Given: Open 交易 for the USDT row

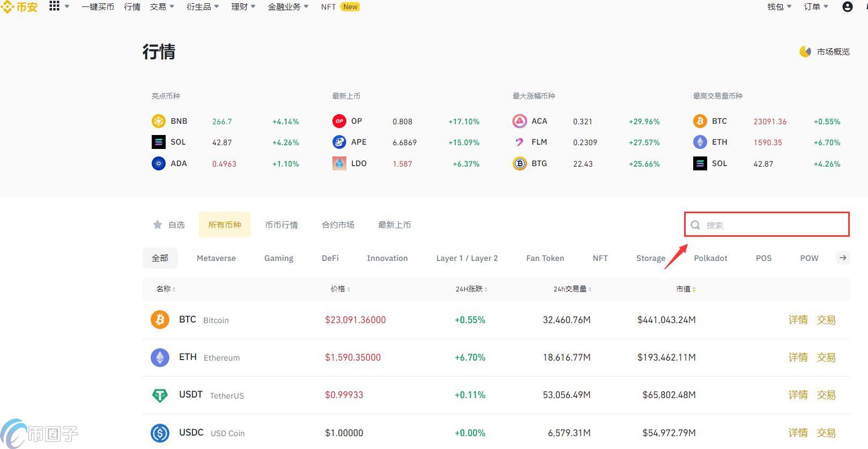Looking at the screenshot, I should (826, 395).
